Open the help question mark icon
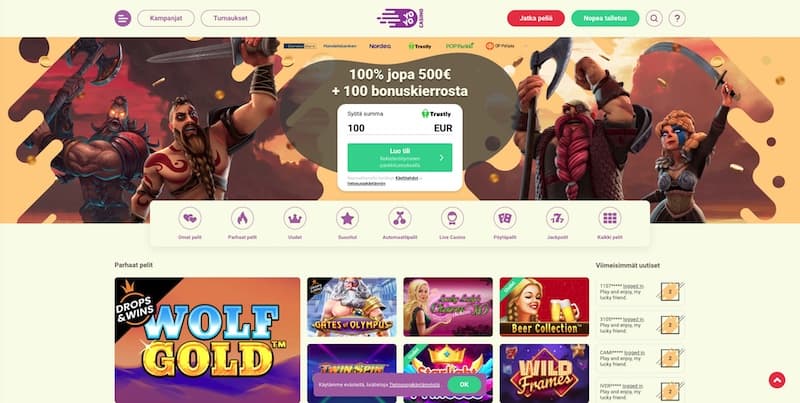800x403 pixels. (x=677, y=18)
